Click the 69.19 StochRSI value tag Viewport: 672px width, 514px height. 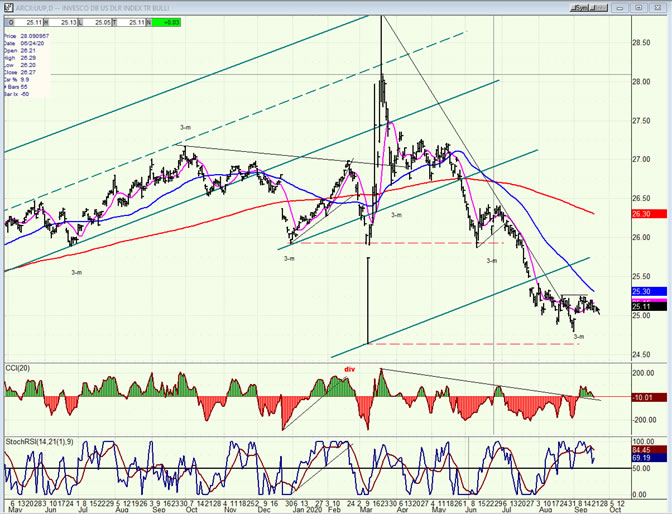tap(649, 458)
